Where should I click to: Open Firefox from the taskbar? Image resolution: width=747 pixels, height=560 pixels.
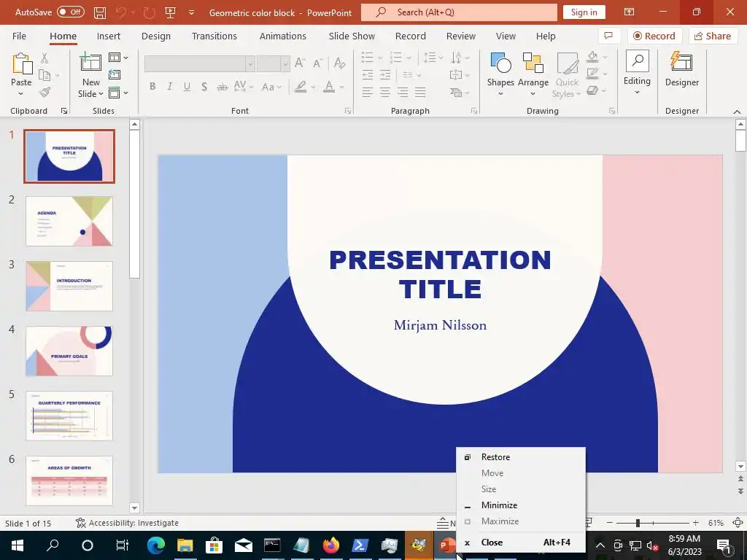pos(330,545)
